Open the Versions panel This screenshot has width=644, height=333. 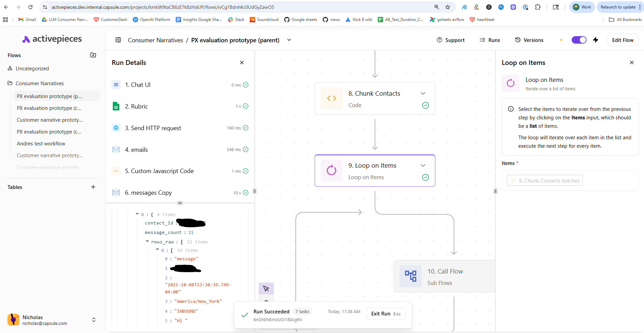529,40
